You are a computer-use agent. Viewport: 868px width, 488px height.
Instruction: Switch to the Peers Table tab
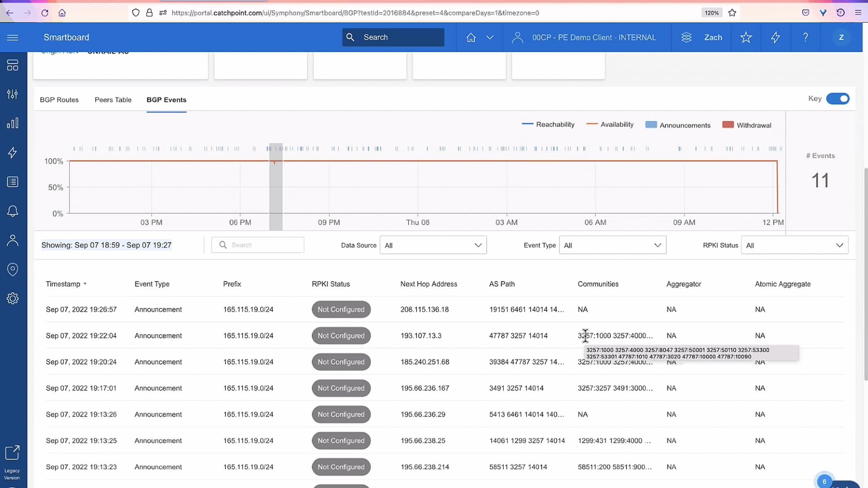tap(113, 100)
